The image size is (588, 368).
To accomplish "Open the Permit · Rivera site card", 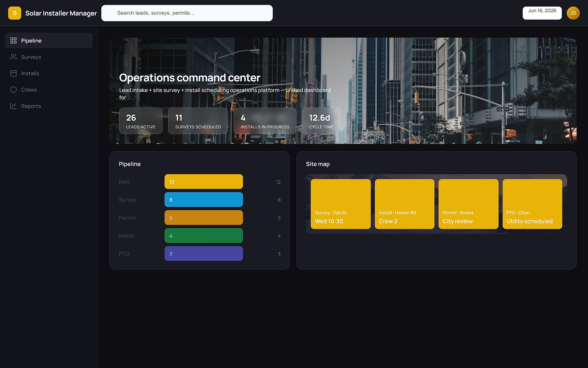I will coord(468,204).
